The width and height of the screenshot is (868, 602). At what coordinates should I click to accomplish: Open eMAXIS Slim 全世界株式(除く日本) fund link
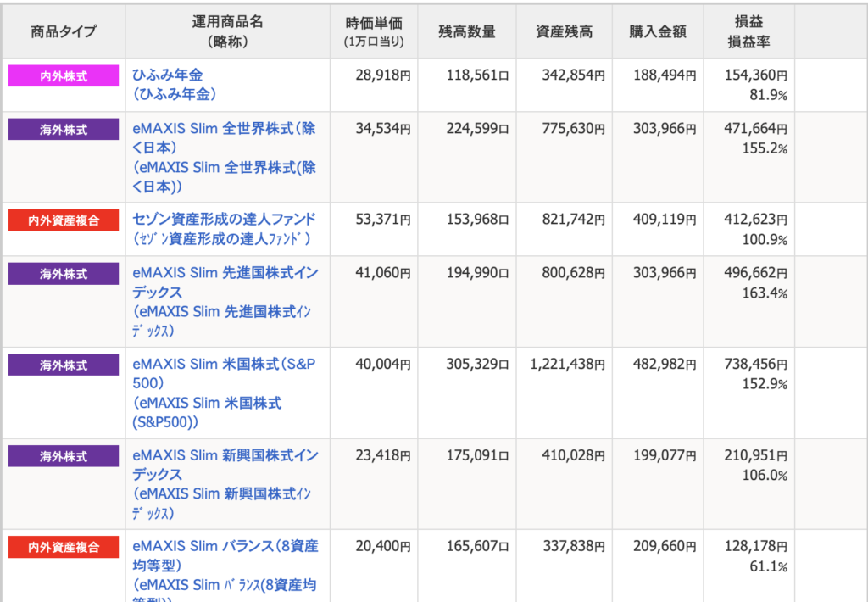pyautogui.click(x=224, y=130)
